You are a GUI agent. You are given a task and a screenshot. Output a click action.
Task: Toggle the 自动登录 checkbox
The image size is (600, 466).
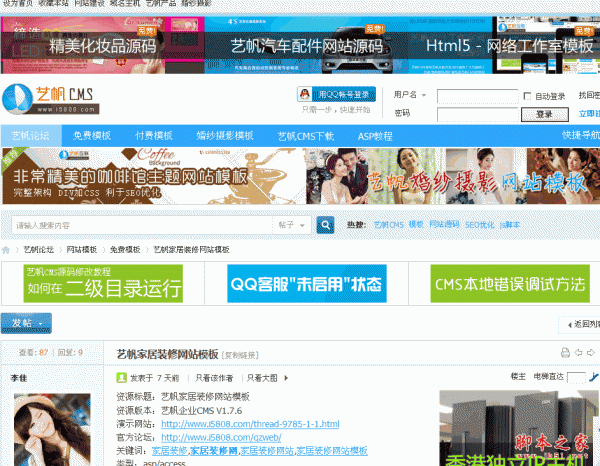(x=527, y=96)
